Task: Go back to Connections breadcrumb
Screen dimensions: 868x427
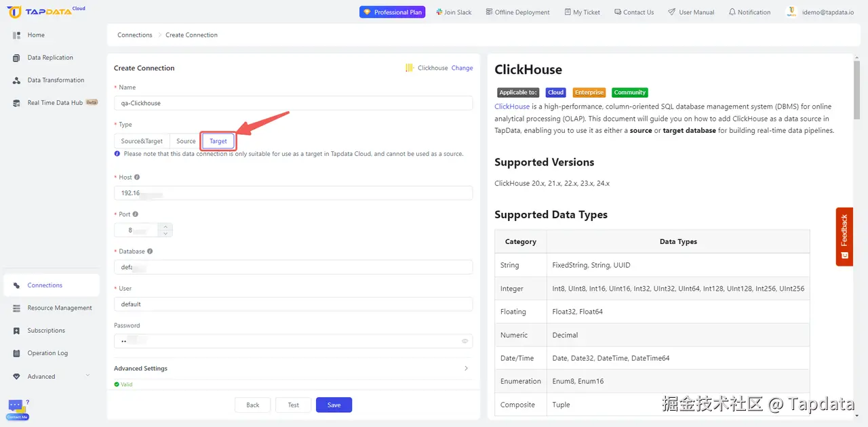Action: pos(135,35)
